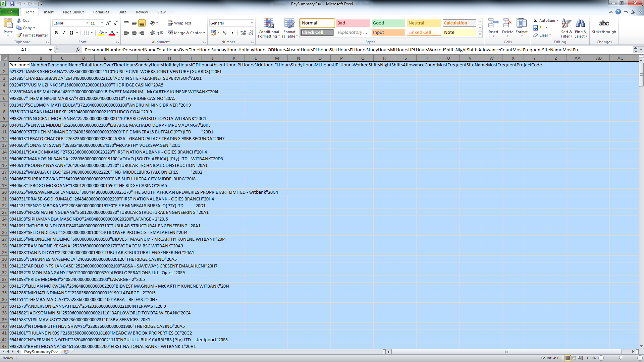Open Conditional Formatting menu

269,28
